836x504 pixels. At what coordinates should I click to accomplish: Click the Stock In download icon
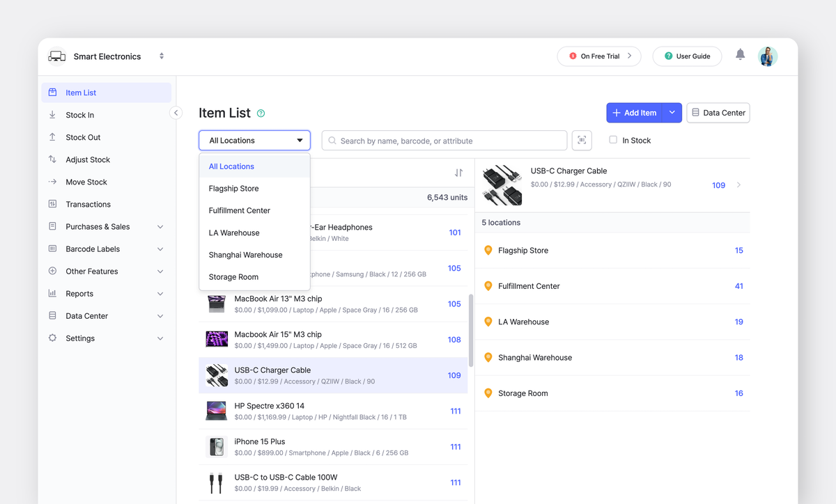[x=53, y=114]
